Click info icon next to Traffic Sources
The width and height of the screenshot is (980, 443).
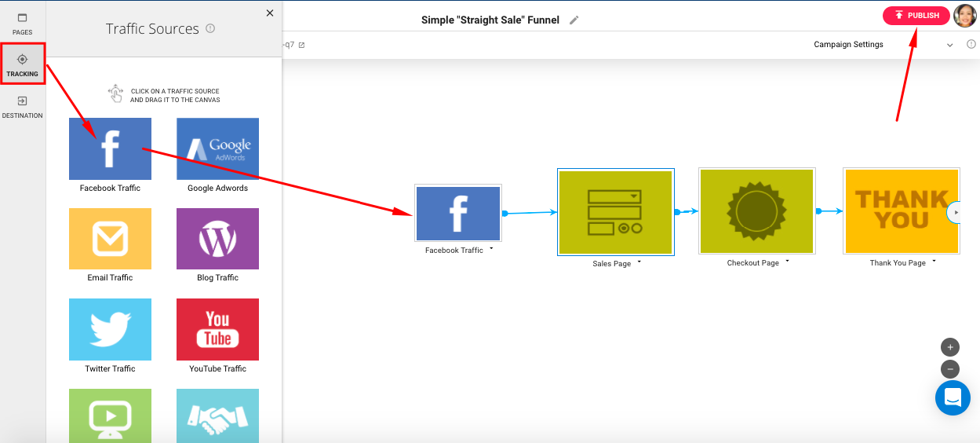[210, 28]
